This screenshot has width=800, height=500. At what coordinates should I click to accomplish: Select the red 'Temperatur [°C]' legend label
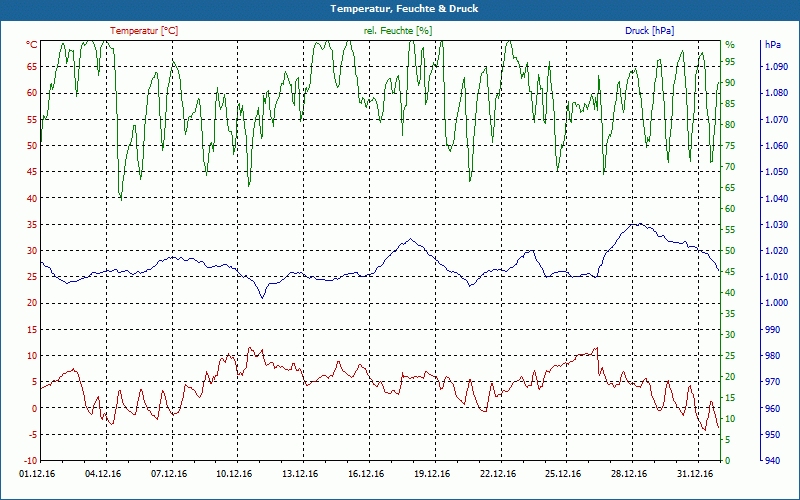click(x=144, y=31)
